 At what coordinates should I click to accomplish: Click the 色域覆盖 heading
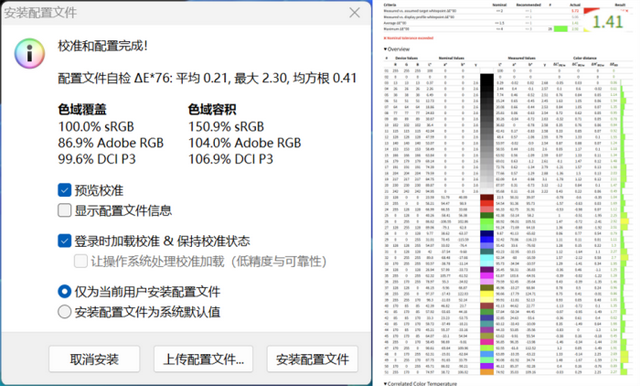82,109
